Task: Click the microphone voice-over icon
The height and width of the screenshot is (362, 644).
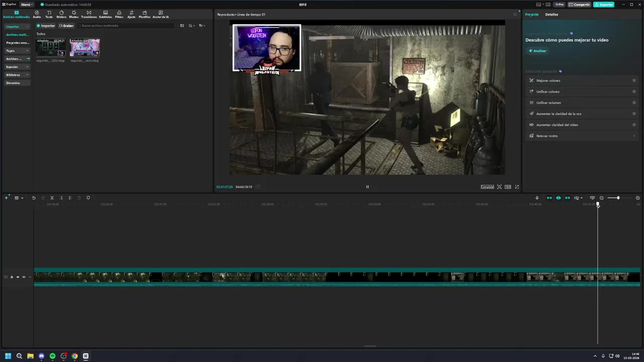Action: click(537, 198)
